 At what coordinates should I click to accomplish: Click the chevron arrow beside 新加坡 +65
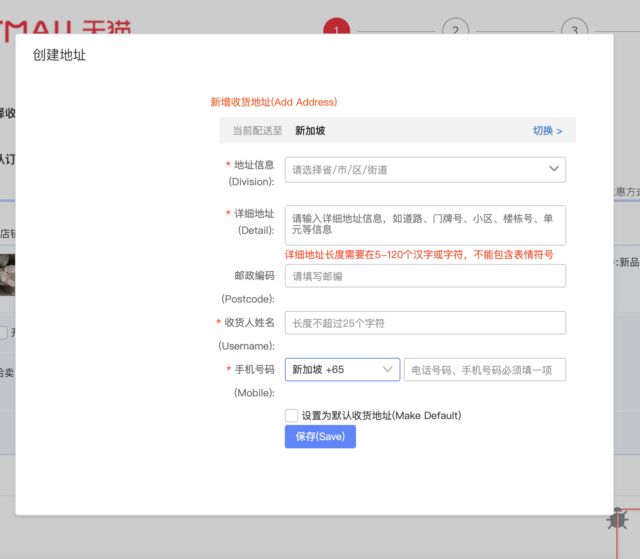click(x=388, y=369)
